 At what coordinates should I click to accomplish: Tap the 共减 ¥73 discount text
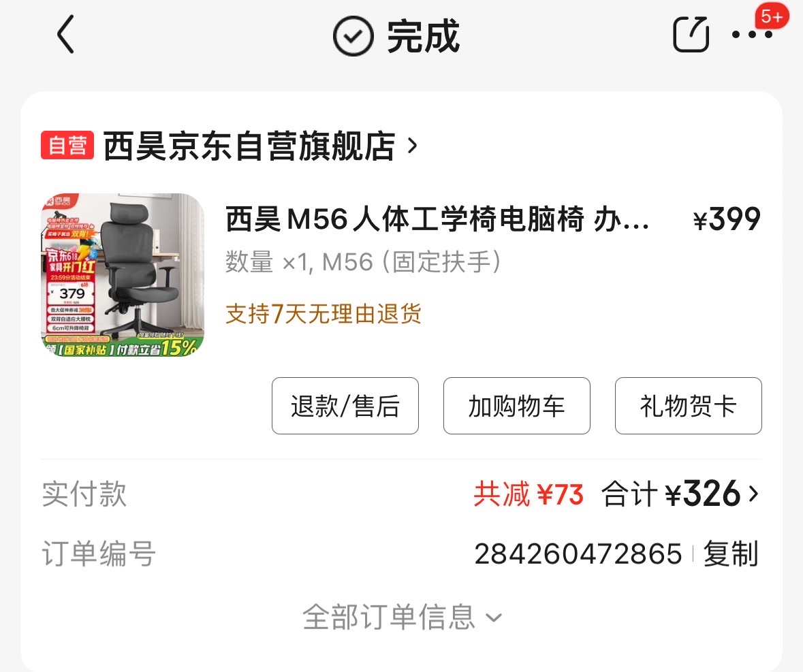(x=529, y=494)
